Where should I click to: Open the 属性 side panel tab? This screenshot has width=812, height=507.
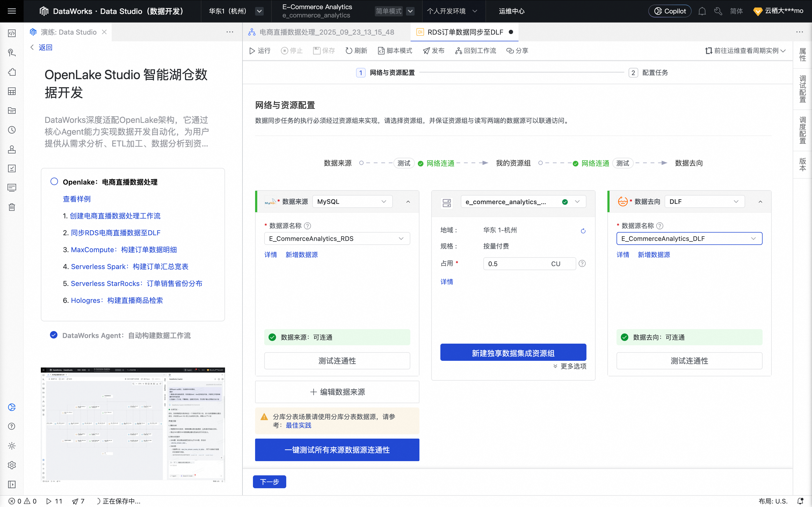click(x=802, y=55)
